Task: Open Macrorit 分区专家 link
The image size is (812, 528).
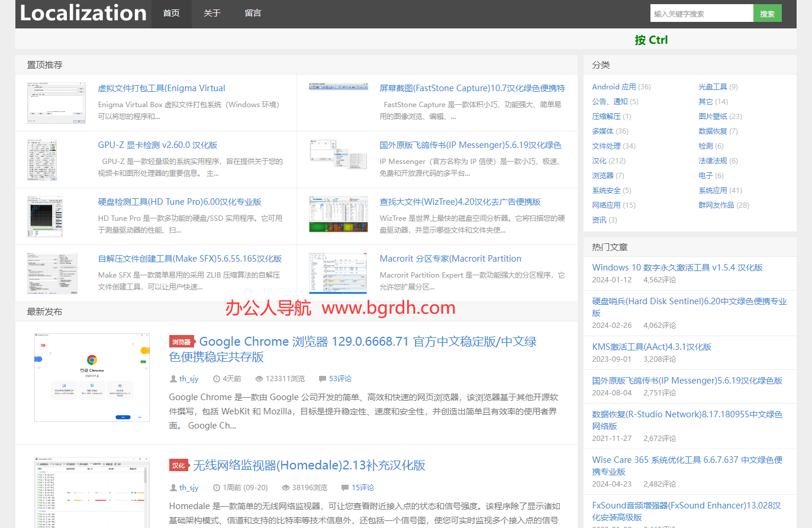Action: (450, 259)
